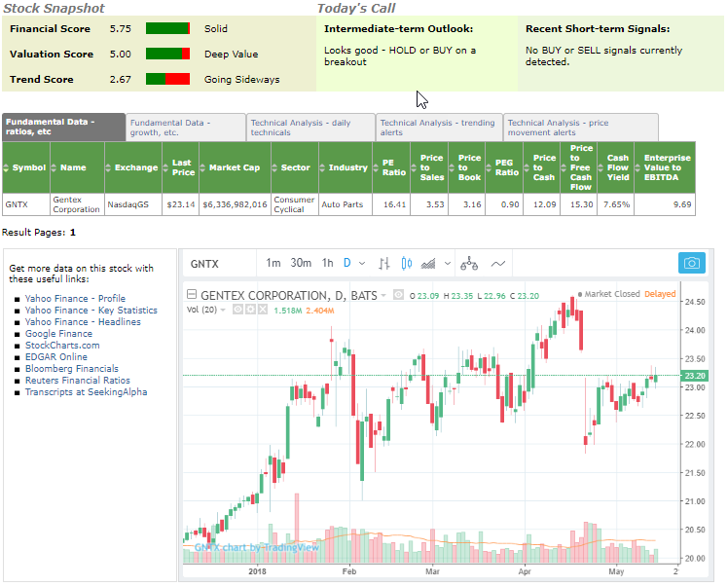The width and height of the screenshot is (728, 587).
Task: Open the indicators wavy line icon
Action: 497,264
